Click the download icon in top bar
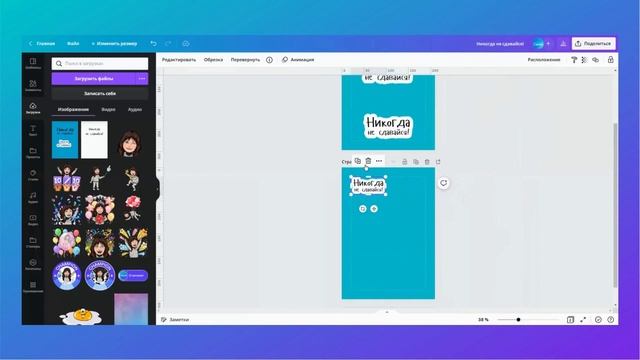 [563, 43]
